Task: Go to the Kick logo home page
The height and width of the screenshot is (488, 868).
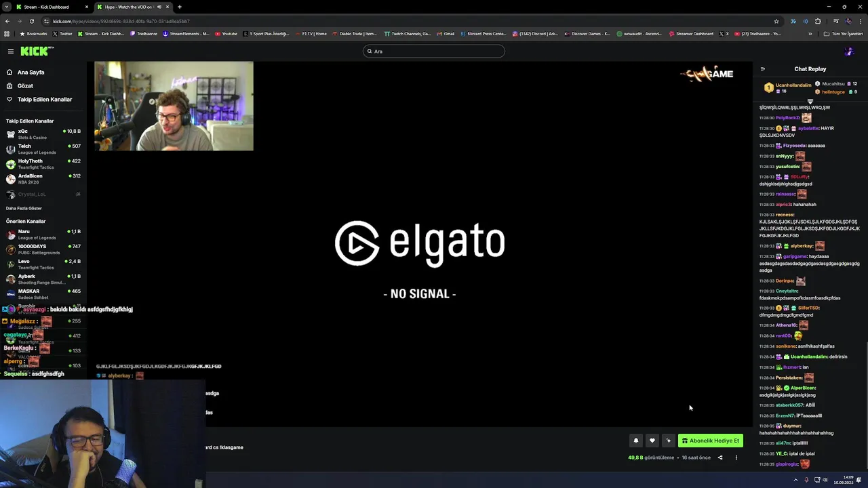Action: [x=35, y=51]
